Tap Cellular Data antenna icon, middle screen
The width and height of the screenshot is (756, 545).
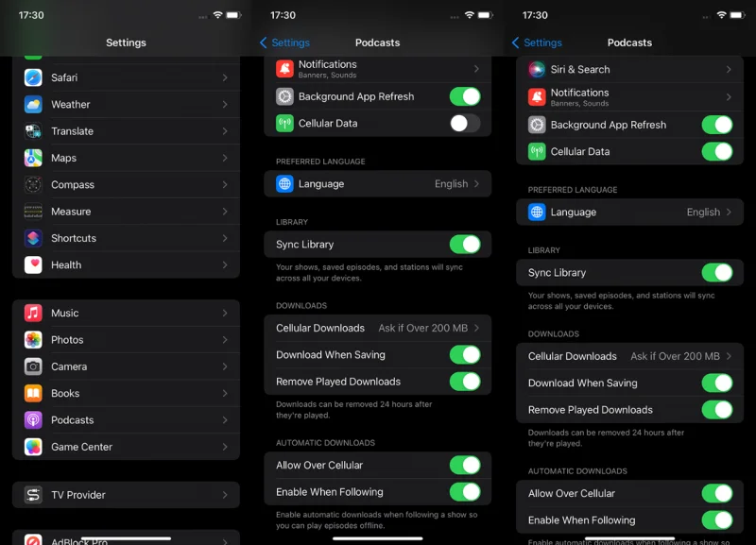coord(285,124)
